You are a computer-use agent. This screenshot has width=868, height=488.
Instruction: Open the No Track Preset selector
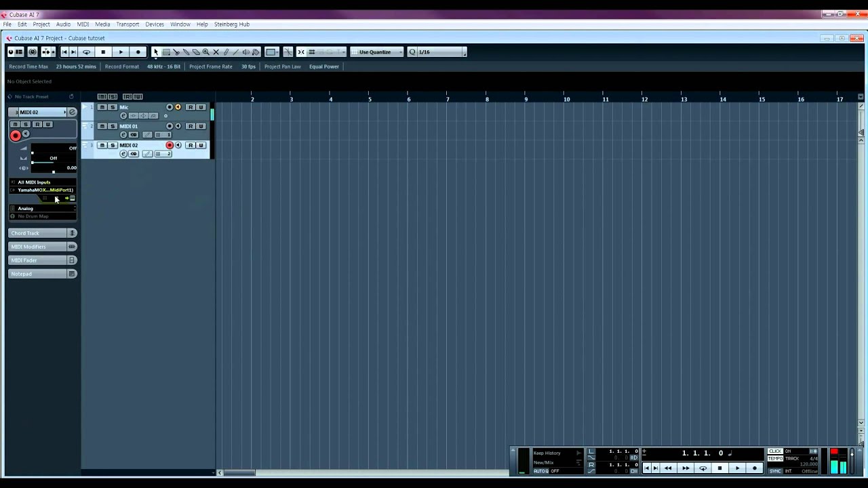pos(32,96)
